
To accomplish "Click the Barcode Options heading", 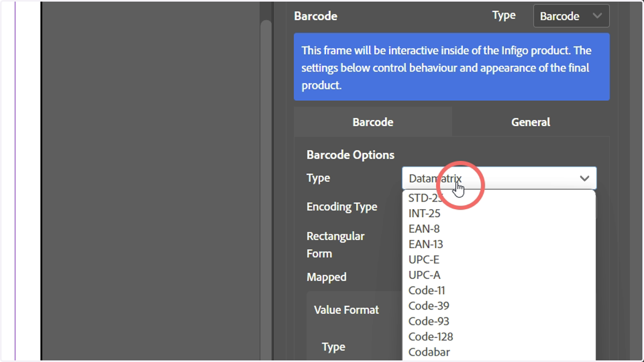I will coord(350,155).
